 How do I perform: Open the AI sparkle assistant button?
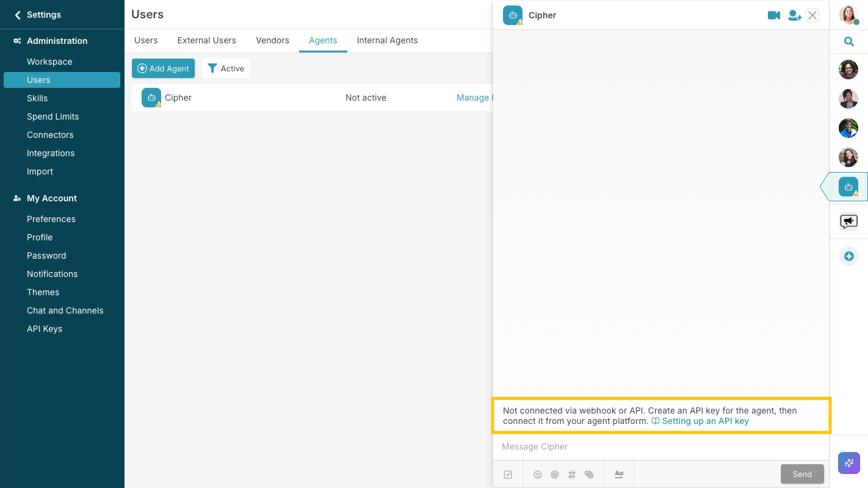pyautogui.click(x=848, y=463)
